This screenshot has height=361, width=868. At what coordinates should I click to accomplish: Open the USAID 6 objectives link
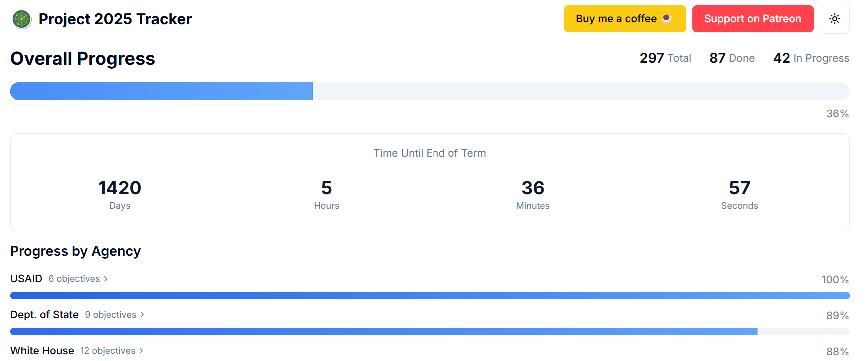[74, 279]
